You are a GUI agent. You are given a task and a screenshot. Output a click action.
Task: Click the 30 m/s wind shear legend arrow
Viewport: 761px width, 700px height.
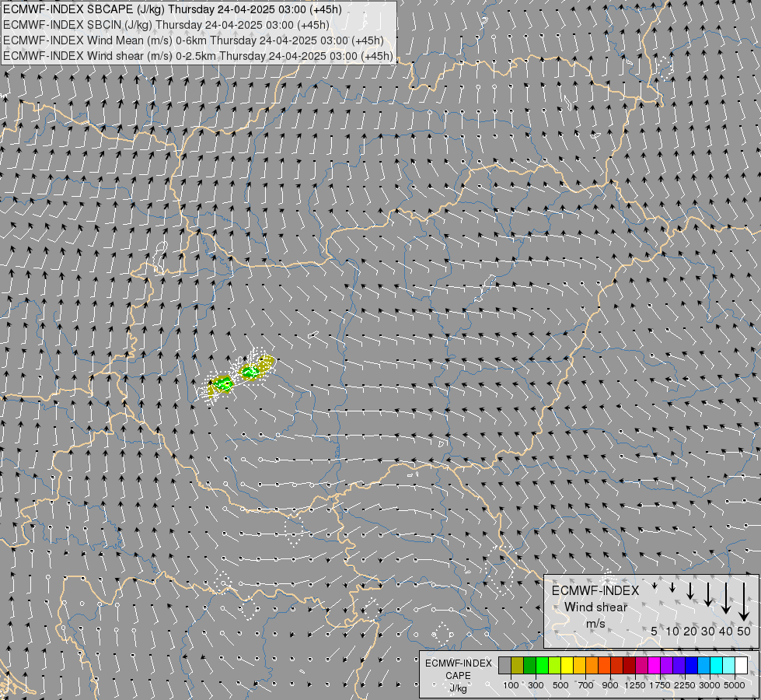pos(708,594)
